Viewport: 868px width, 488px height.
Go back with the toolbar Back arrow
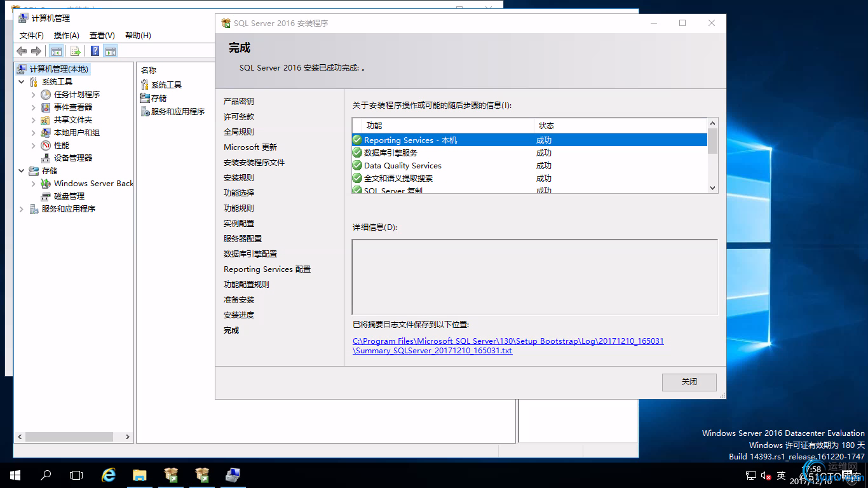(22, 51)
